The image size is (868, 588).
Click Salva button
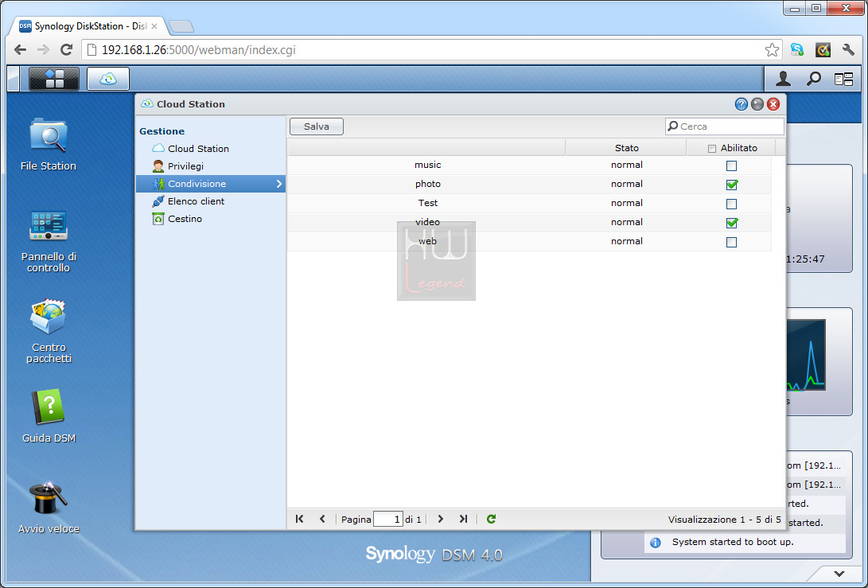click(317, 127)
